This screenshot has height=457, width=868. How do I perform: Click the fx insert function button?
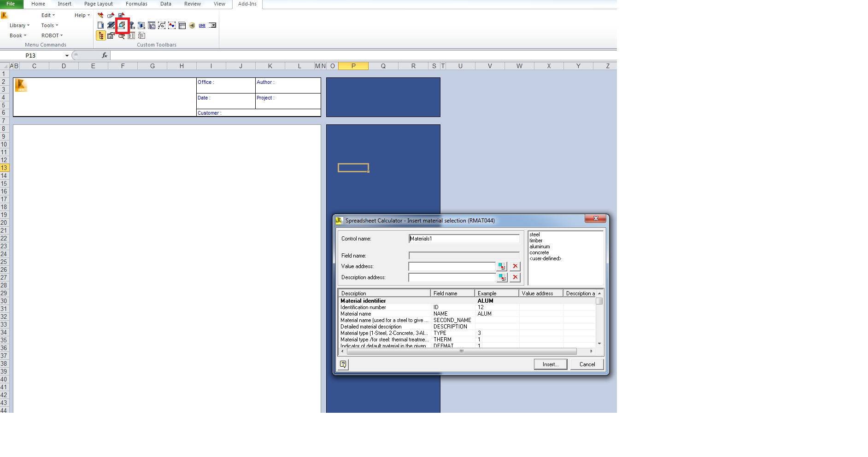105,55
